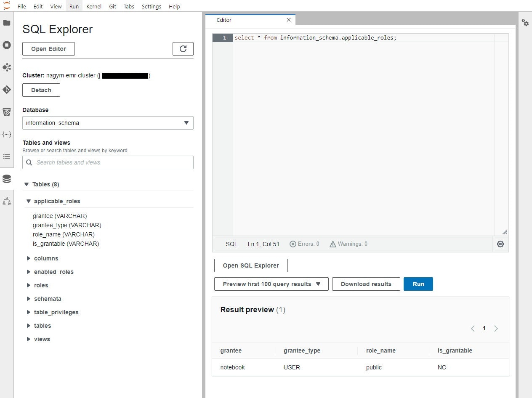Image resolution: width=532 pixels, height=398 pixels.
Task: Open the Tabs menu
Action: click(129, 6)
